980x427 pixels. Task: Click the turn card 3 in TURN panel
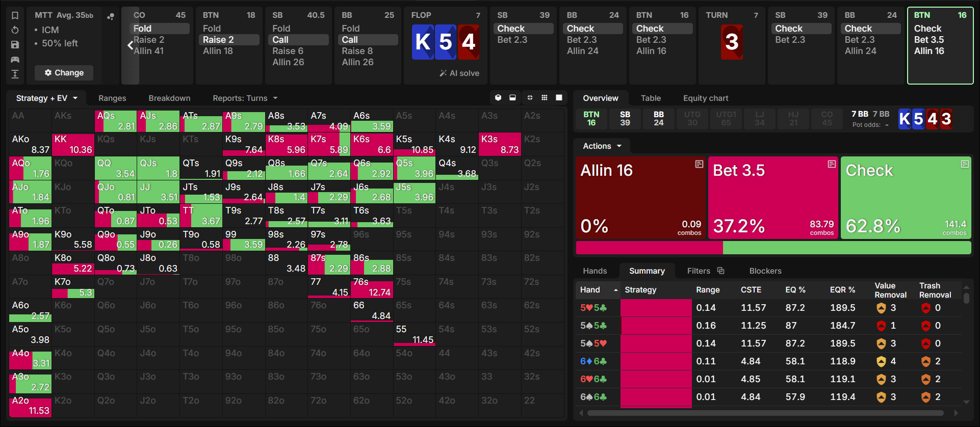(x=731, y=42)
